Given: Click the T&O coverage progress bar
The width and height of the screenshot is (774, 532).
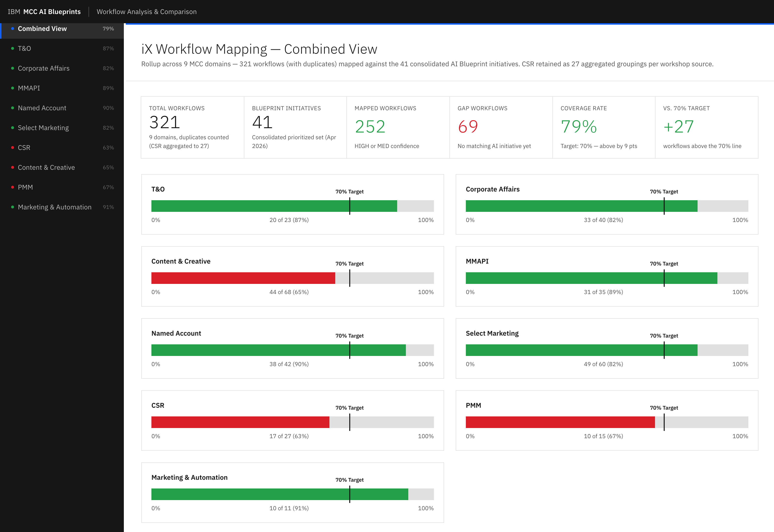Looking at the screenshot, I should point(293,206).
